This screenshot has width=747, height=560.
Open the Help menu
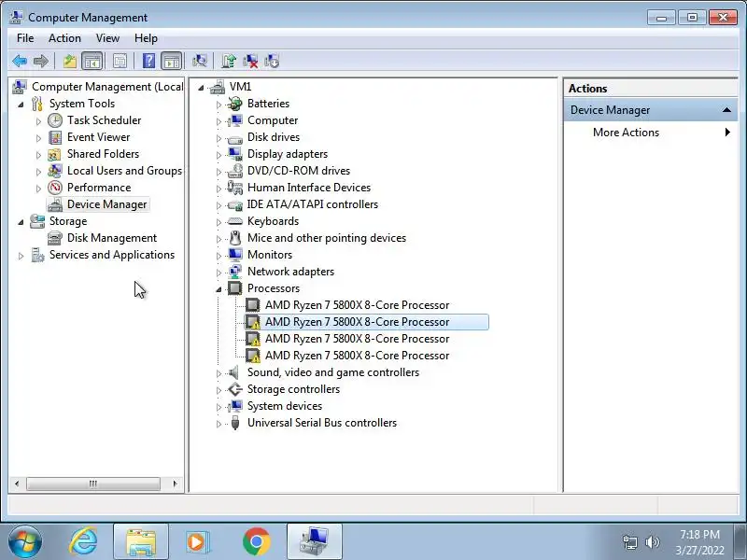coord(146,38)
